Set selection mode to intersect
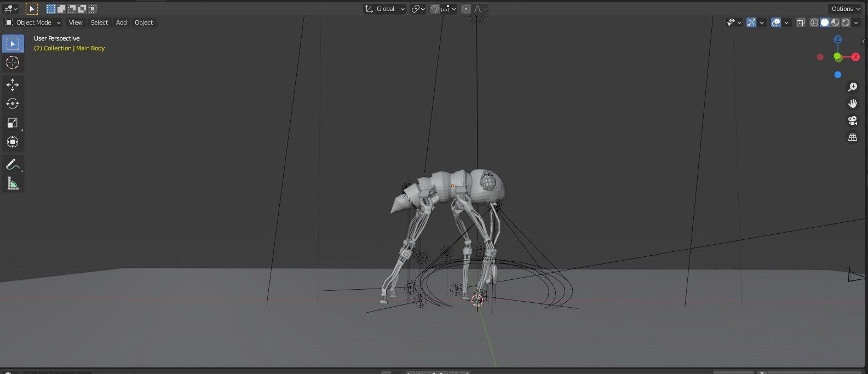868x374 pixels. click(93, 9)
